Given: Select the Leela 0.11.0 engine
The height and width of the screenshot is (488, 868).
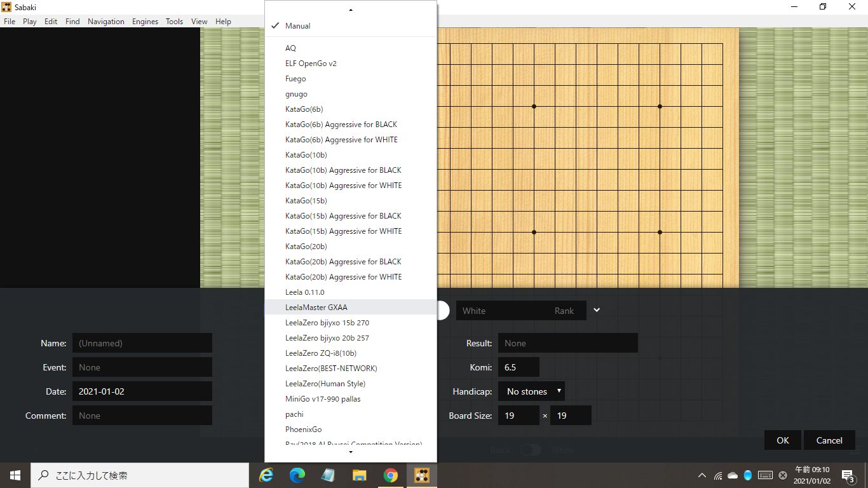Looking at the screenshot, I should pyautogui.click(x=351, y=292).
